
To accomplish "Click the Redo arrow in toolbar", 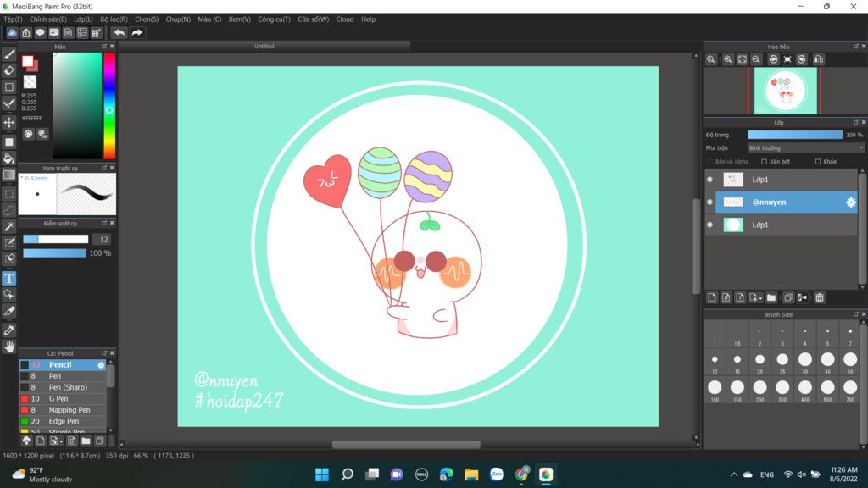I will click(136, 33).
